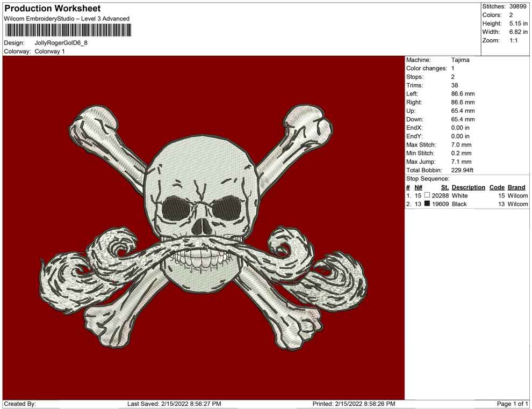Click the Production Worksheet title
Viewport: 532px width, 409px height.
(x=53, y=9)
